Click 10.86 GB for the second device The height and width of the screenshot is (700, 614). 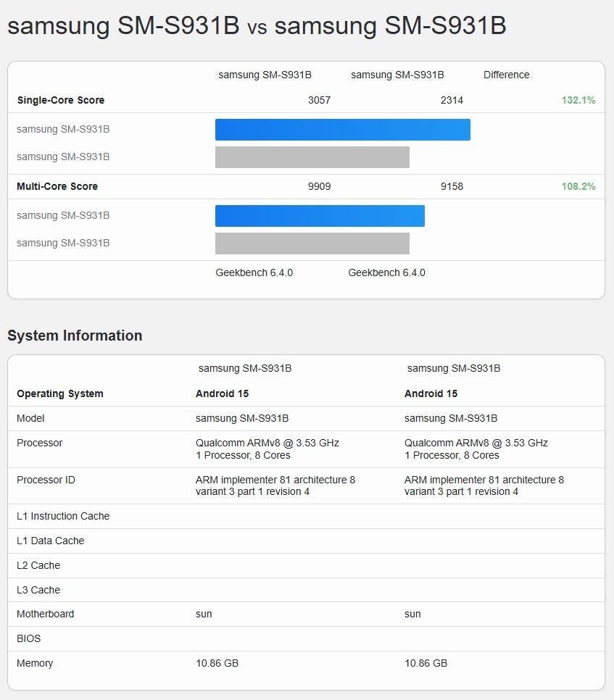click(x=426, y=663)
